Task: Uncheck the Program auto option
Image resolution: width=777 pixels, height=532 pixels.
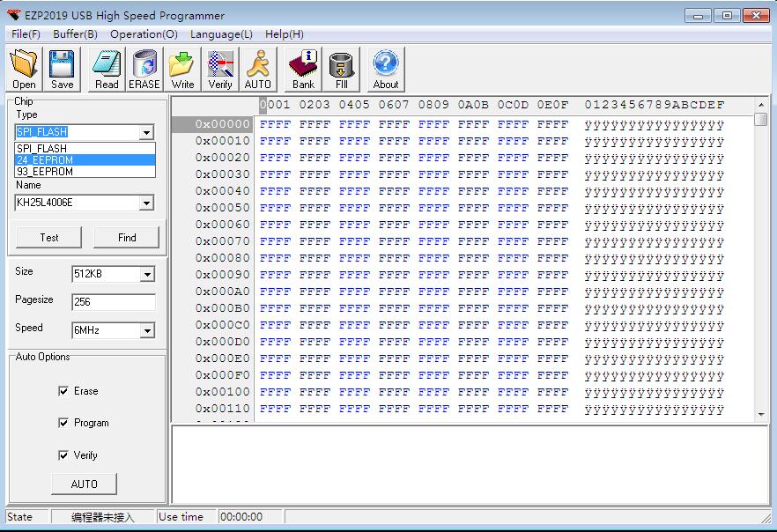Action: pos(64,423)
